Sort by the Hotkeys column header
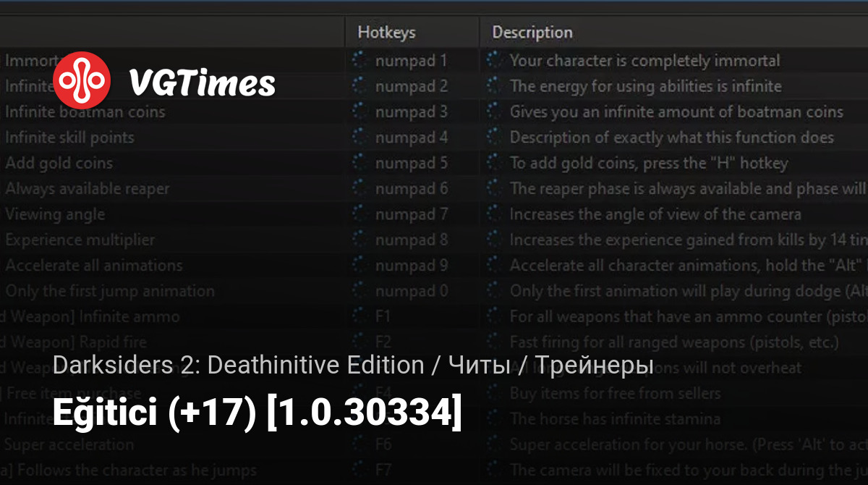This screenshot has height=485, width=868. [x=386, y=33]
